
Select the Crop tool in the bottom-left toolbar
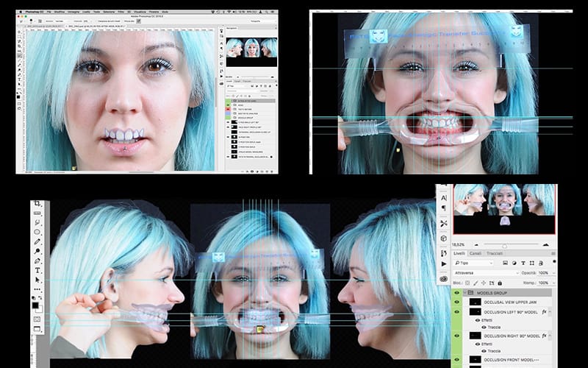click(x=37, y=203)
